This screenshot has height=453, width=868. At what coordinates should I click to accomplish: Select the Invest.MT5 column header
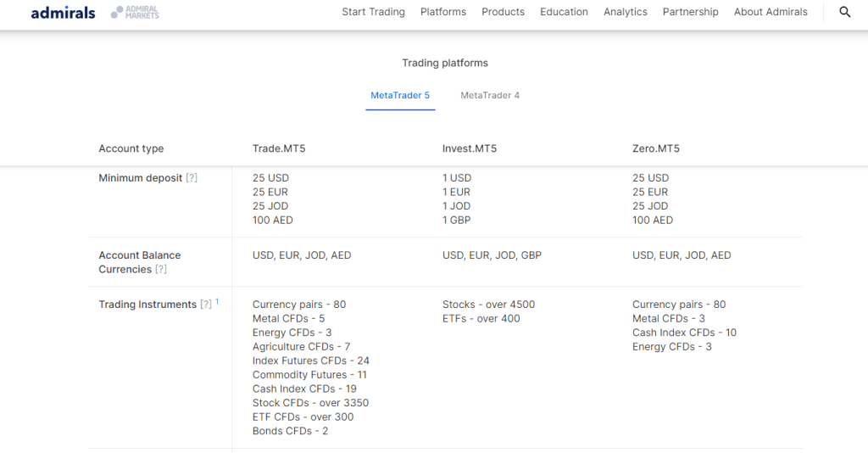point(470,148)
